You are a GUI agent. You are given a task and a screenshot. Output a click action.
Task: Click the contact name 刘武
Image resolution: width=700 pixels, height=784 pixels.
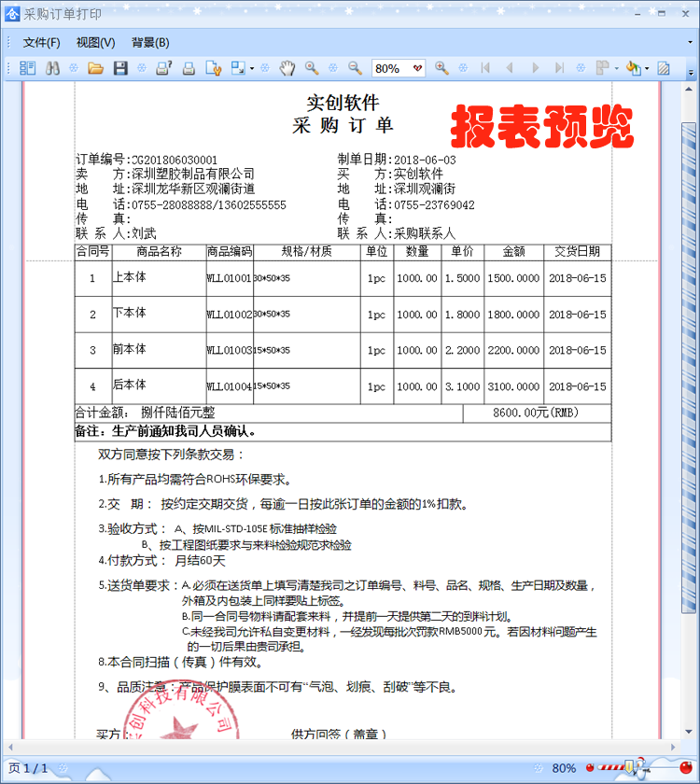click(144, 233)
